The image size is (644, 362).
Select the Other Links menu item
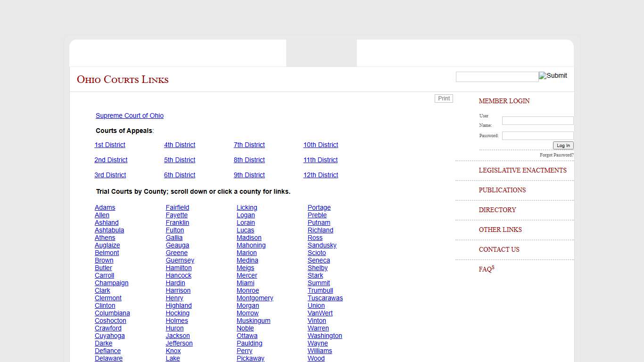500,230
